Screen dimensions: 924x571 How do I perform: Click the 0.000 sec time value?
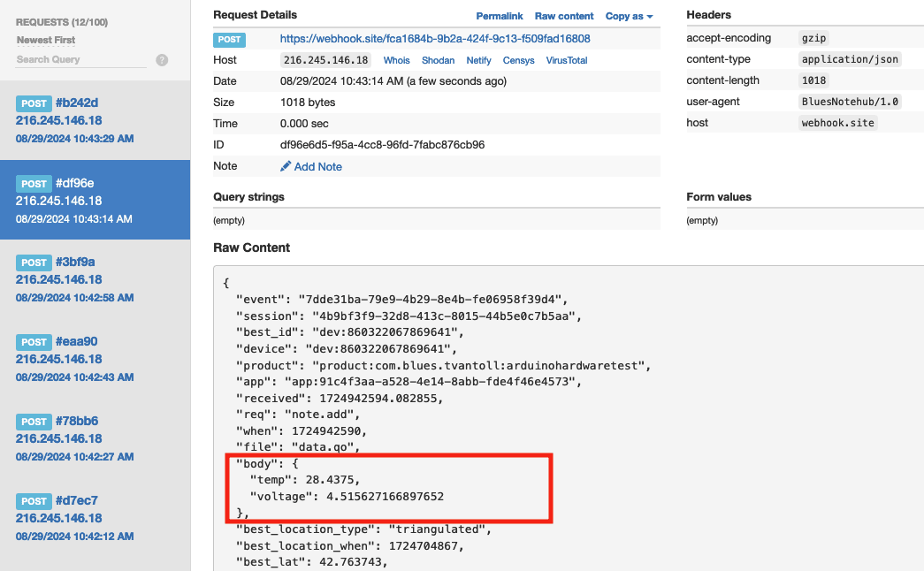pyautogui.click(x=304, y=124)
